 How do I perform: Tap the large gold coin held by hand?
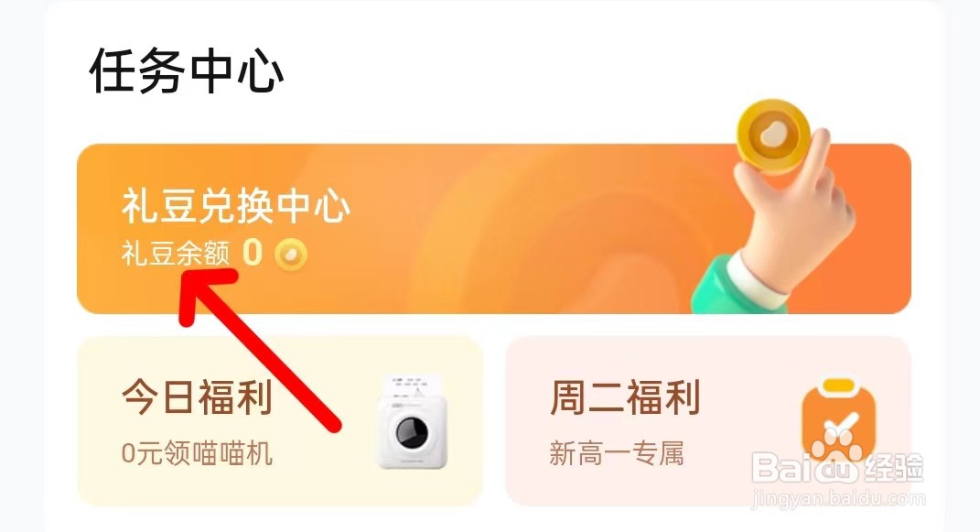click(773, 136)
